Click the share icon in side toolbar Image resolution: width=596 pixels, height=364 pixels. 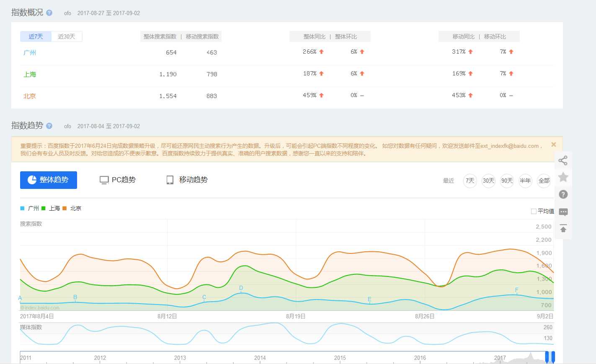563,160
